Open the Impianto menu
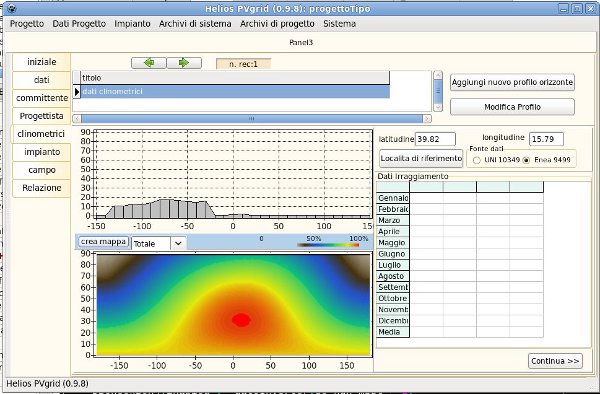The image size is (600, 394). point(132,24)
